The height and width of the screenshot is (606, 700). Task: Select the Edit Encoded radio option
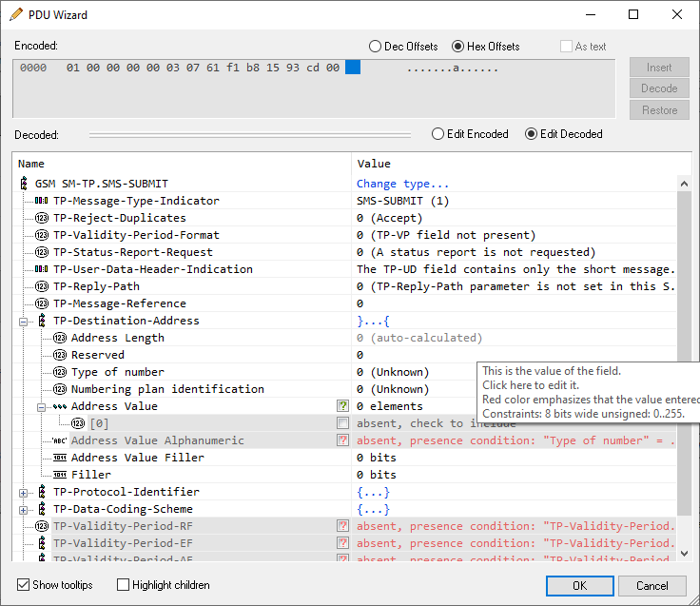click(438, 134)
